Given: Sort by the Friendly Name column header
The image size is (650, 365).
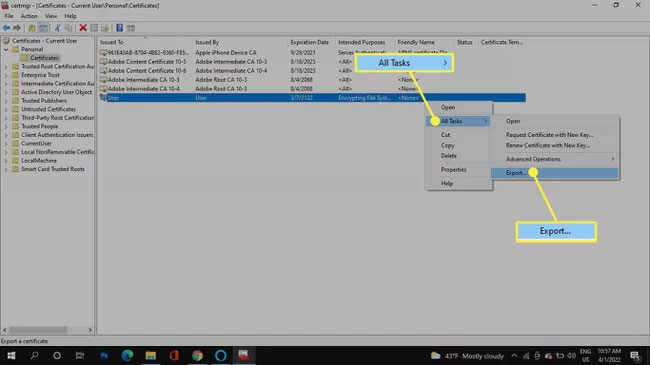Looking at the screenshot, I should (x=424, y=42).
